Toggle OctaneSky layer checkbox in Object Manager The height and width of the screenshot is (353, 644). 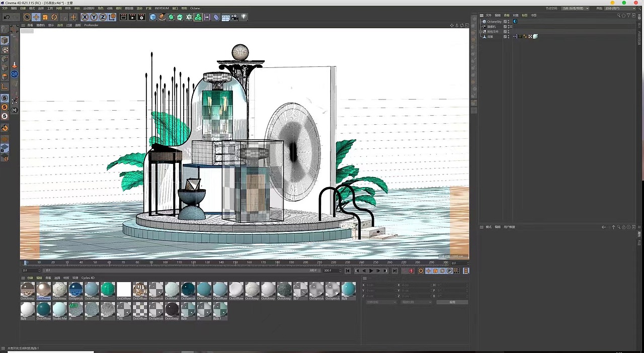pyautogui.click(x=505, y=22)
